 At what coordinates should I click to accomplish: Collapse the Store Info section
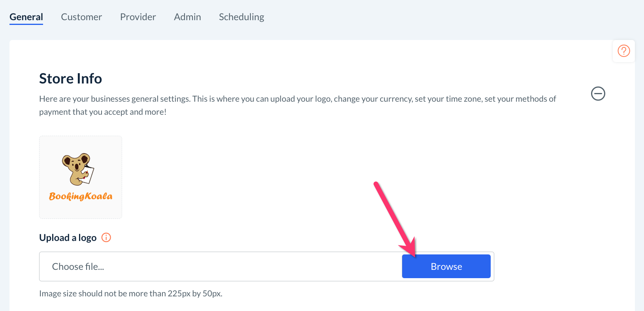598,94
